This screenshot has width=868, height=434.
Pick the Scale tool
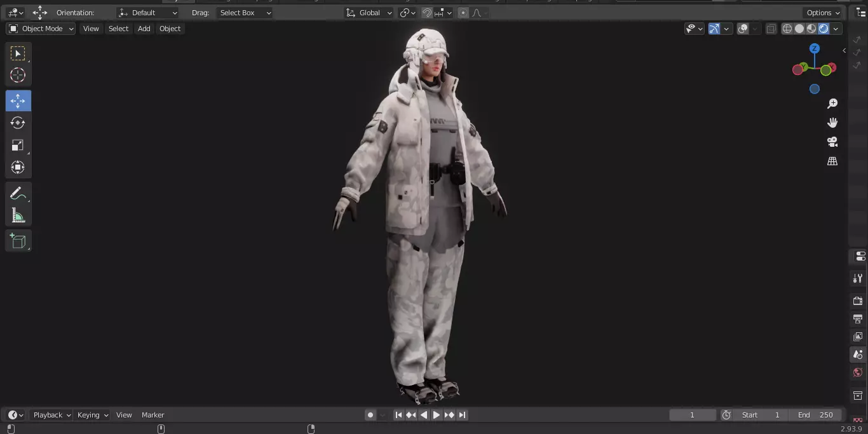tap(18, 145)
